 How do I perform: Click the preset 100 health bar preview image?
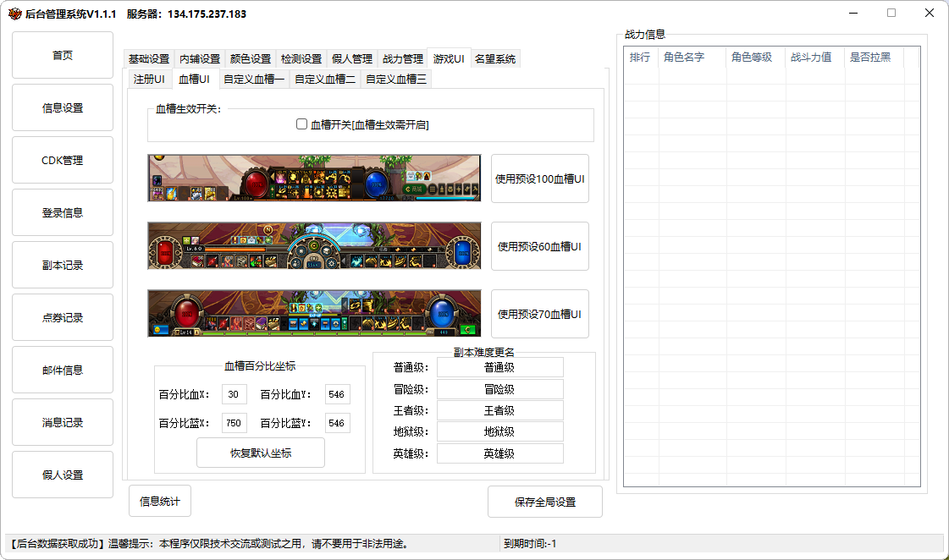[314, 178]
